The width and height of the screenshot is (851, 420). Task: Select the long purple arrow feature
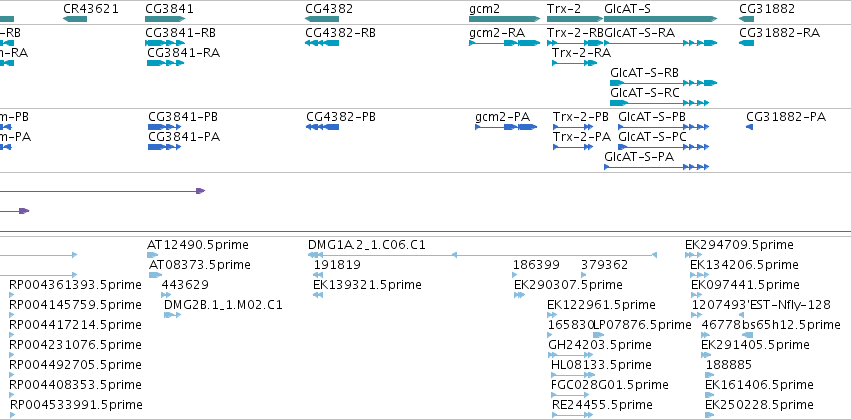click(103, 191)
